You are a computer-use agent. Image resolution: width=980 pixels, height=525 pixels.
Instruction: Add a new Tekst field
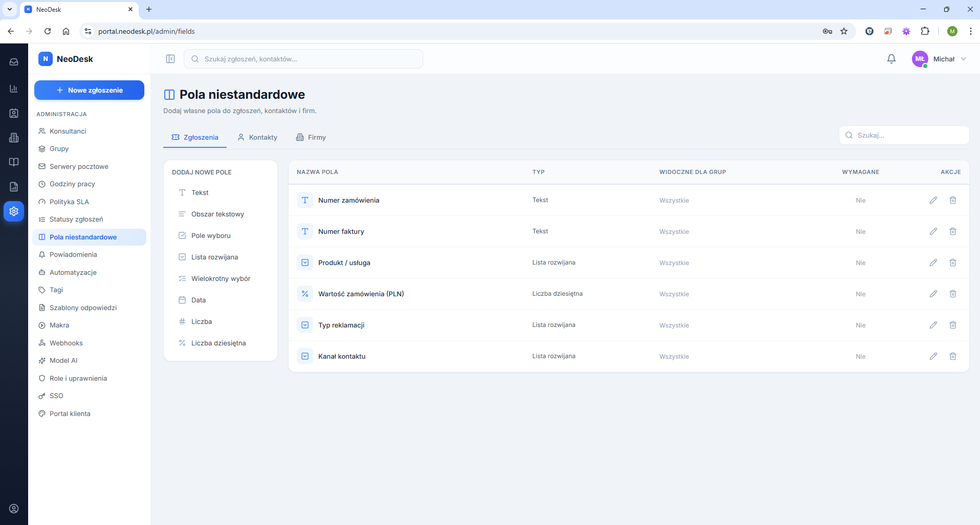(221, 192)
